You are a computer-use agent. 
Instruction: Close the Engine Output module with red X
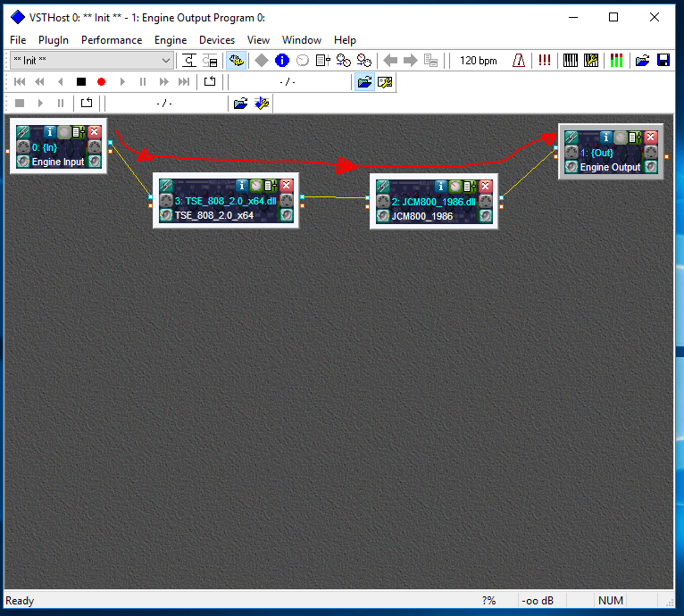pos(650,137)
